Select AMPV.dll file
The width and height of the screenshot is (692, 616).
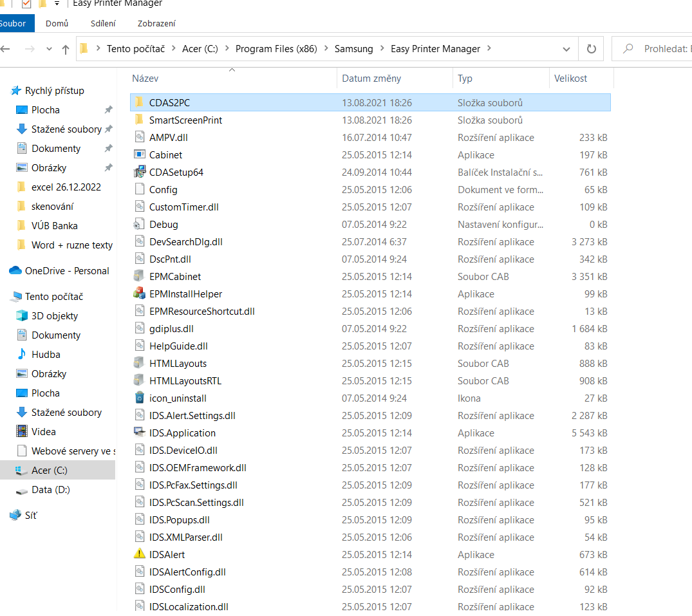coord(169,138)
